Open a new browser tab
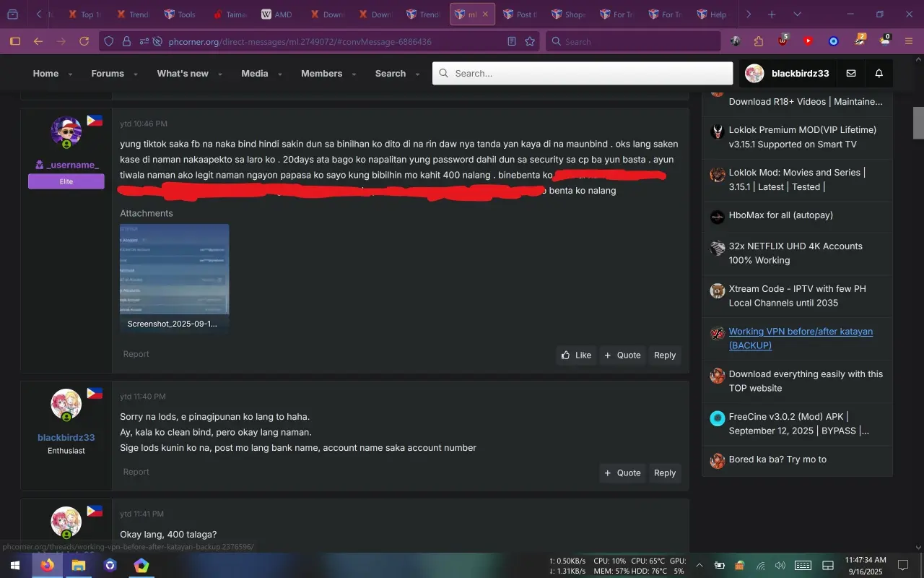This screenshot has width=924, height=578. [x=772, y=14]
